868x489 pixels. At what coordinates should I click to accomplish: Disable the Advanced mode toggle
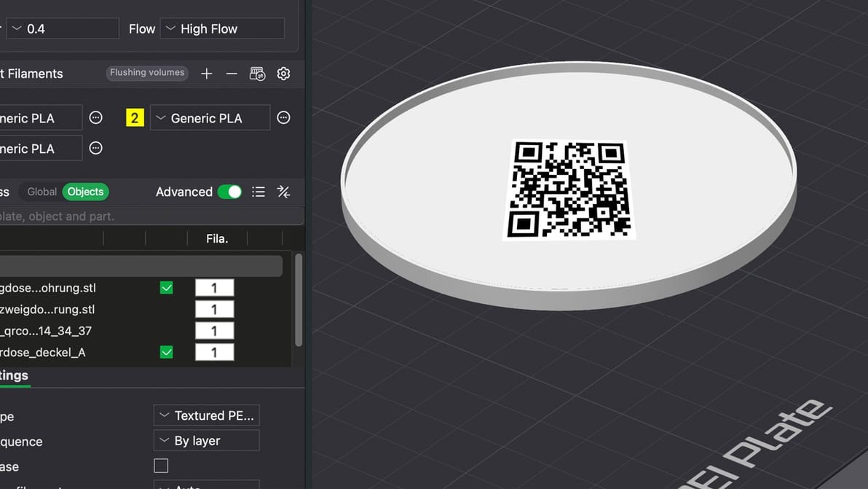click(x=231, y=192)
